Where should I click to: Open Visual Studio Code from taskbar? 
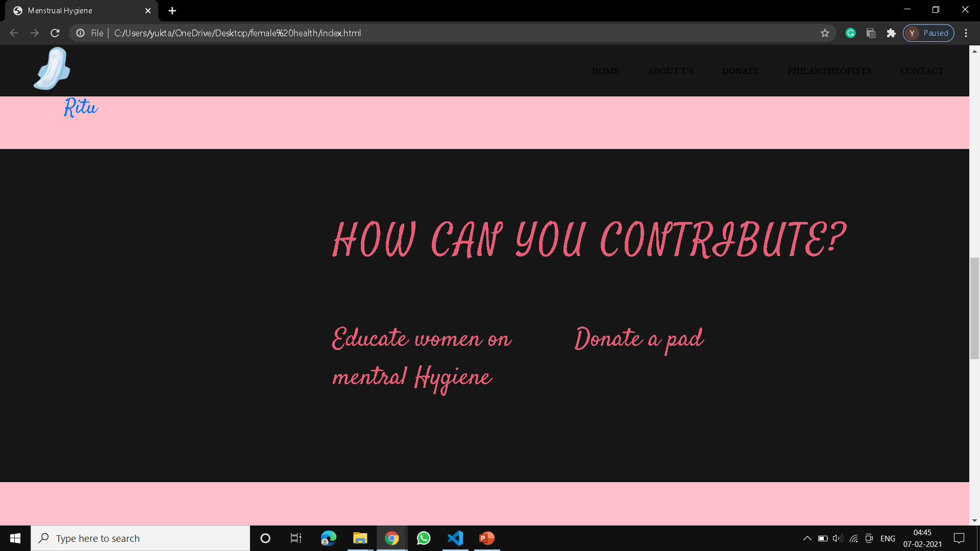point(455,538)
